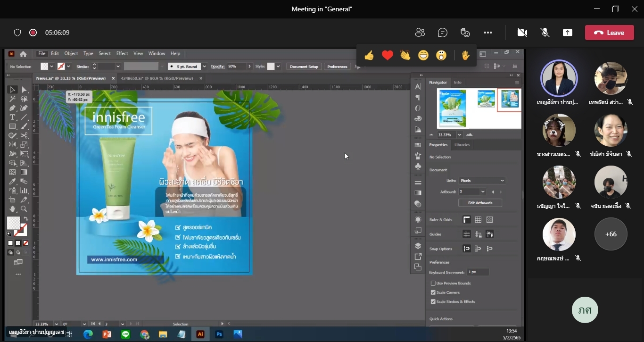The image size is (644, 342).
Task: Select the Curvature tool
Action: point(24,108)
